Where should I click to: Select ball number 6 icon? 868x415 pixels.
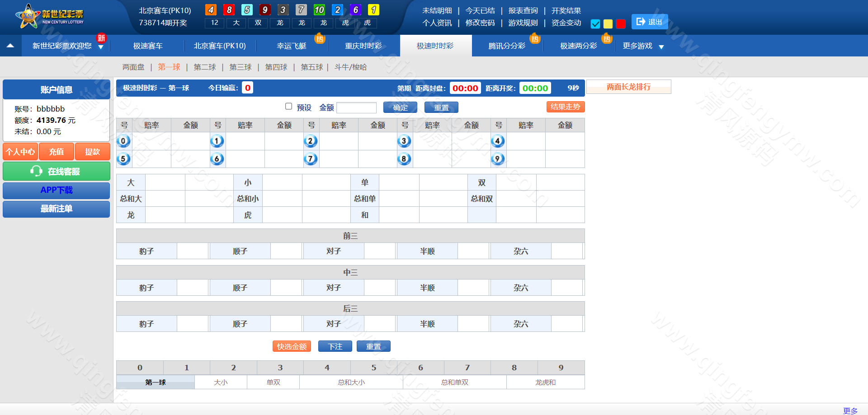[217, 159]
